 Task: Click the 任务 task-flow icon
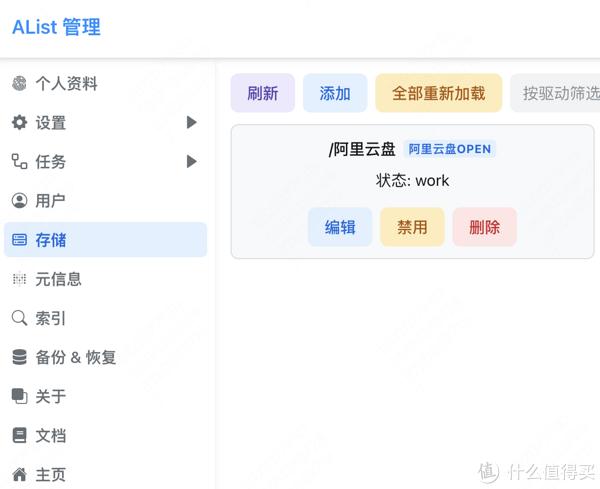pos(19,161)
